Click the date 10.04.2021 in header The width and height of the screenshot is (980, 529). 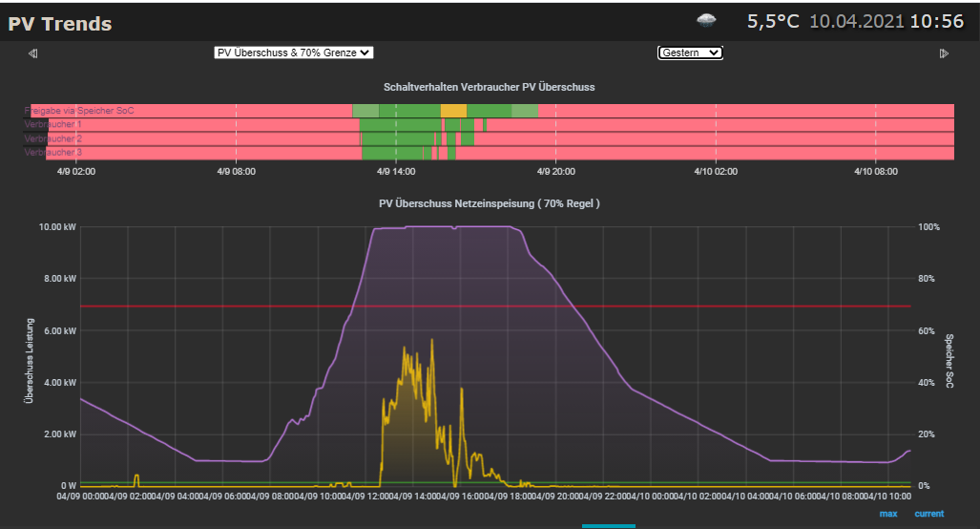(x=857, y=21)
